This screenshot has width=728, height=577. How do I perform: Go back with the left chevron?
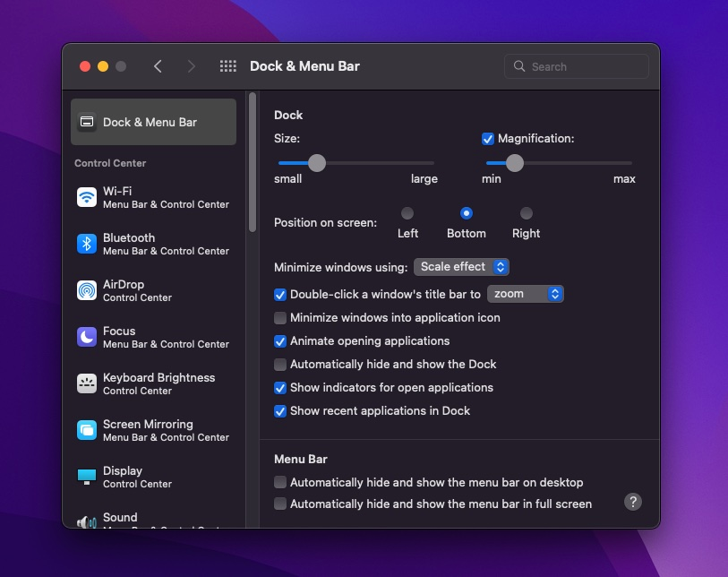pyautogui.click(x=158, y=66)
